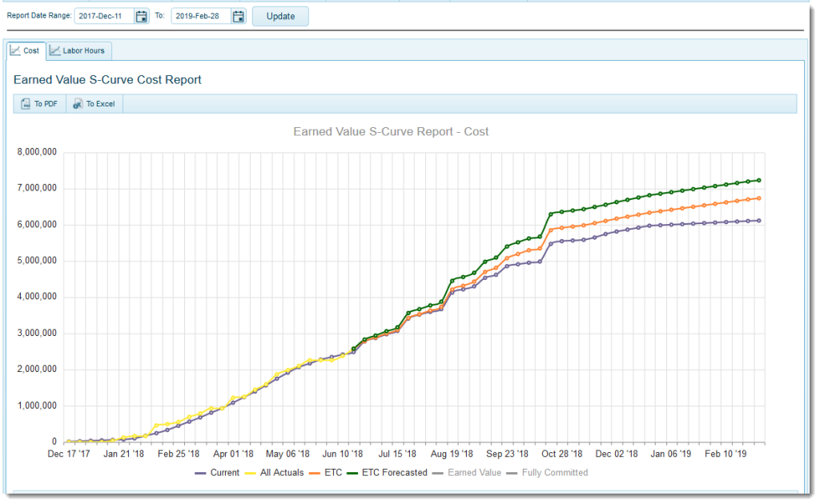Screen dimensions: 820x504
Task: Click the purple line marker beside Current legend
Action: click(x=199, y=472)
